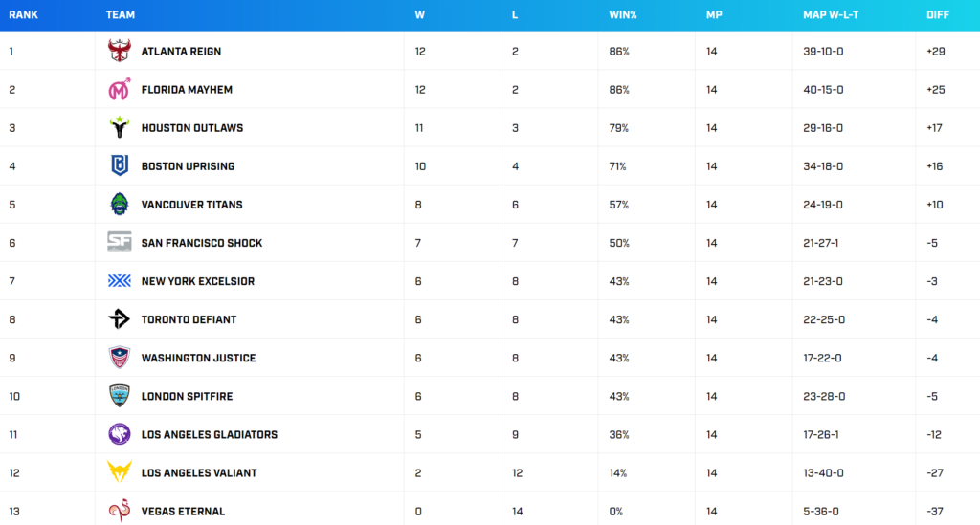The width and height of the screenshot is (980, 525).
Task: Click the Los Angeles Gladiators logo
Action: pyautogui.click(x=120, y=434)
